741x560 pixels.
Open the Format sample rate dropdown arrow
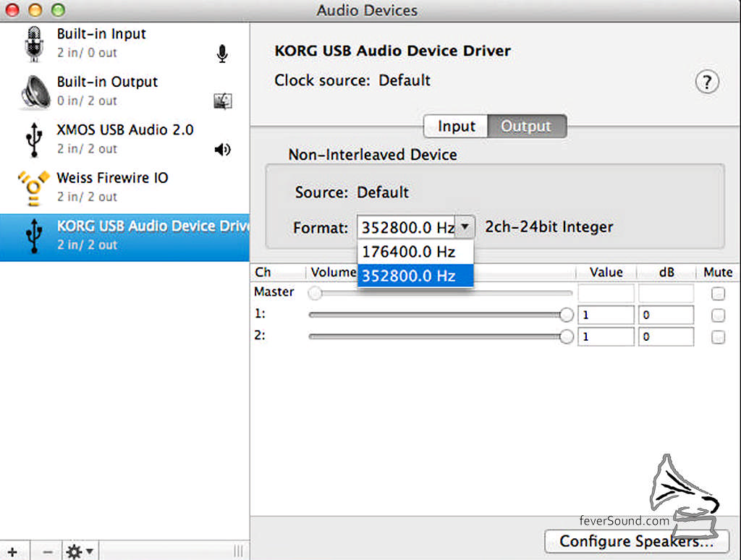(465, 227)
